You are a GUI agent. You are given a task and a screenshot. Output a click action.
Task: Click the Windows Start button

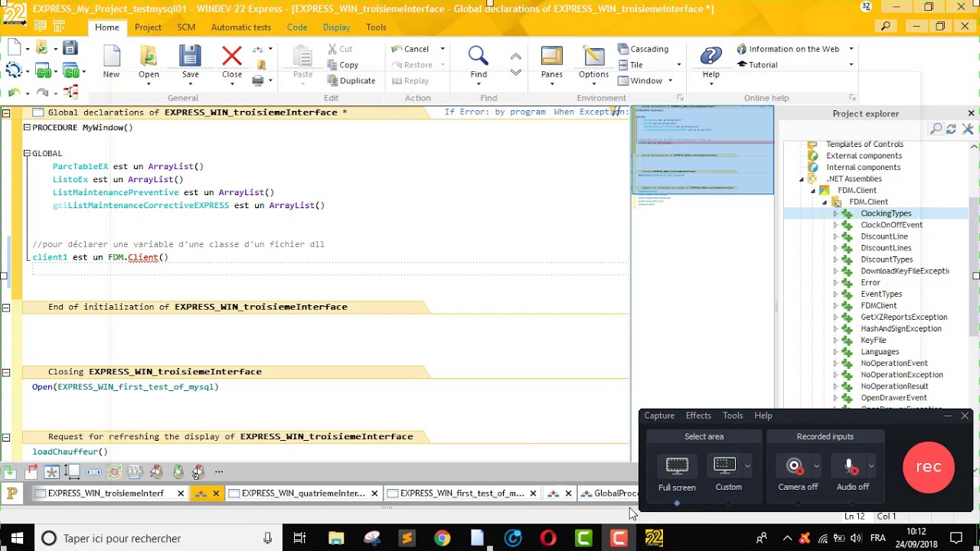[17, 538]
